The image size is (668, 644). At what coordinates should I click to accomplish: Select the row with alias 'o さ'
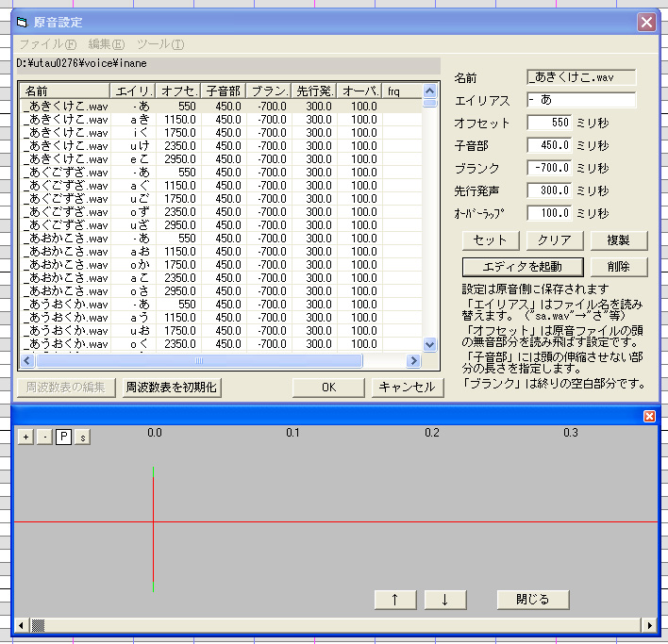(x=221, y=291)
